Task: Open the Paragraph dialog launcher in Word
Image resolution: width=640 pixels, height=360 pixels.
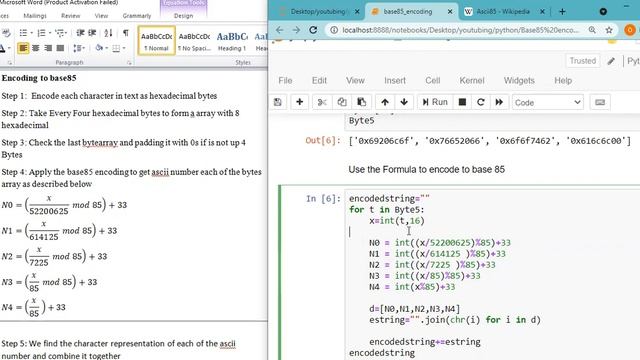Action: [129, 63]
